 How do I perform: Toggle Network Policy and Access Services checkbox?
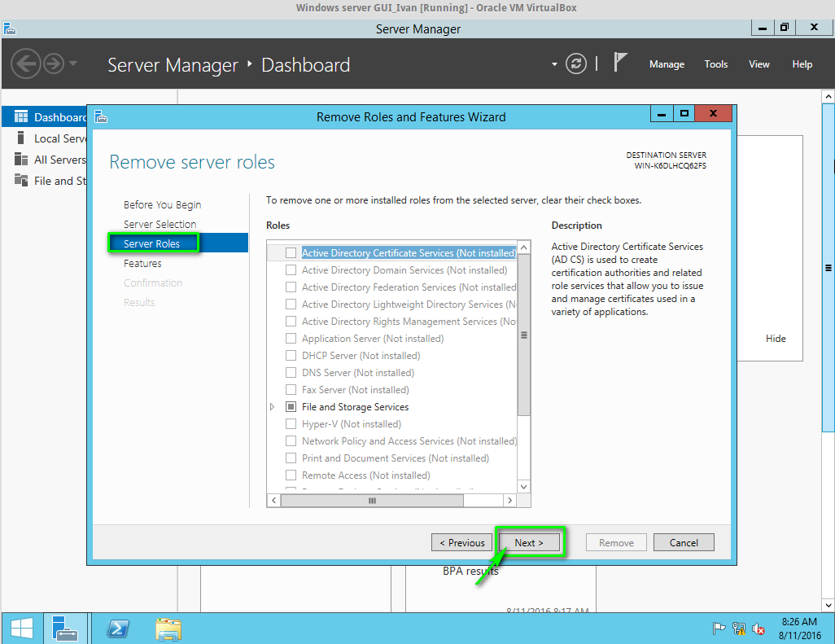[x=291, y=441]
